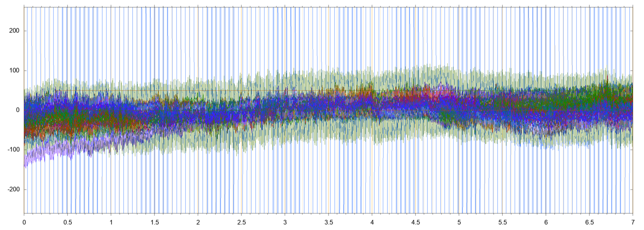Click the x-axis tick label 7
The image size is (644, 230).
click(632, 222)
